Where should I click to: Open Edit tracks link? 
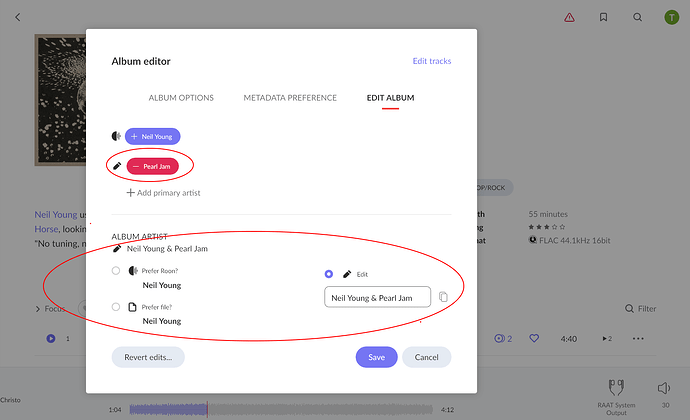[432, 61]
